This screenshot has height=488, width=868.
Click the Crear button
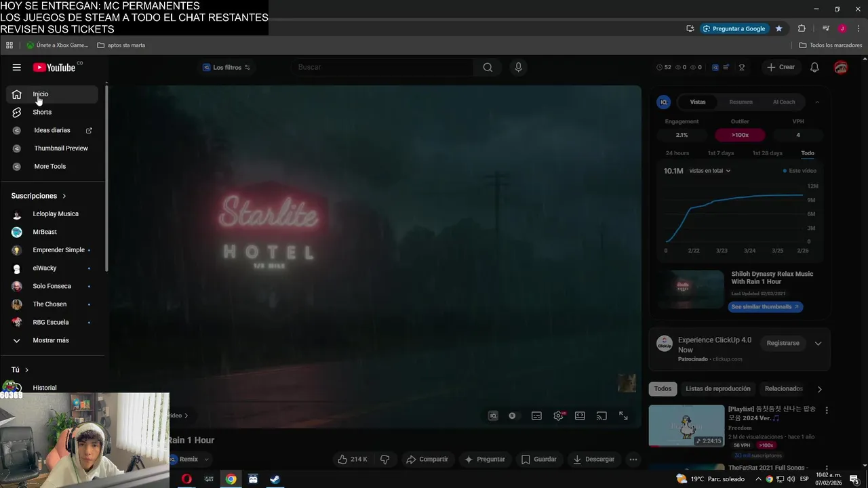click(x=781, y=67)
